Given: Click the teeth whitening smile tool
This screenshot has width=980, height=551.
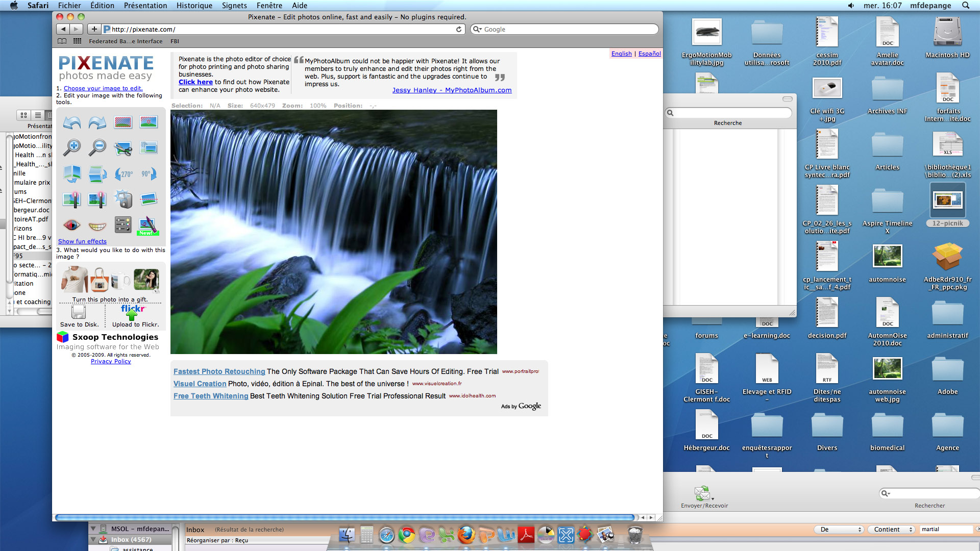Looking at the screenshot, I should pos(97,225).
